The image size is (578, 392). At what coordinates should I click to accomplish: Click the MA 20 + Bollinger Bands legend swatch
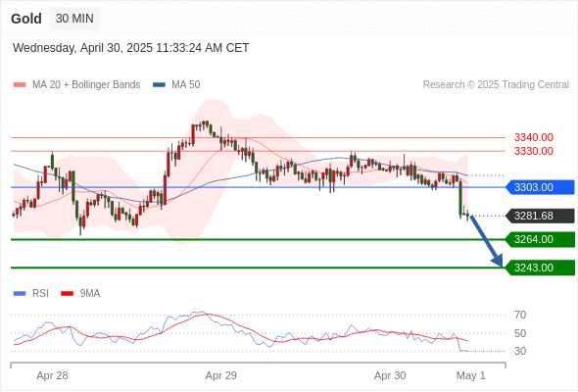(x=20, y=85)
